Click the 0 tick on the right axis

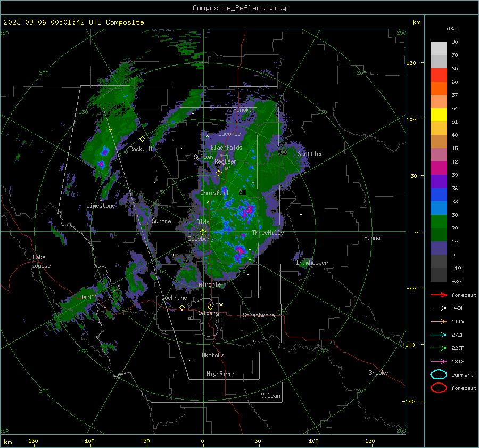coord(416,232)
